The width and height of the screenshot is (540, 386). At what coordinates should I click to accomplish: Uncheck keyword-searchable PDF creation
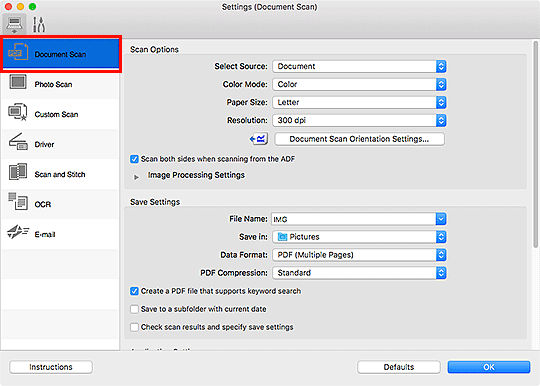(x=134, y=291)
